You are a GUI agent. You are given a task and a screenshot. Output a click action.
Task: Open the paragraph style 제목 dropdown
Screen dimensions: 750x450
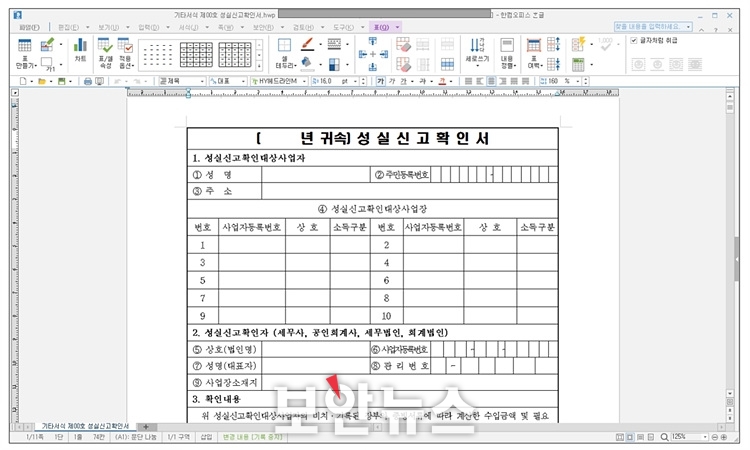tap(182, 81)
